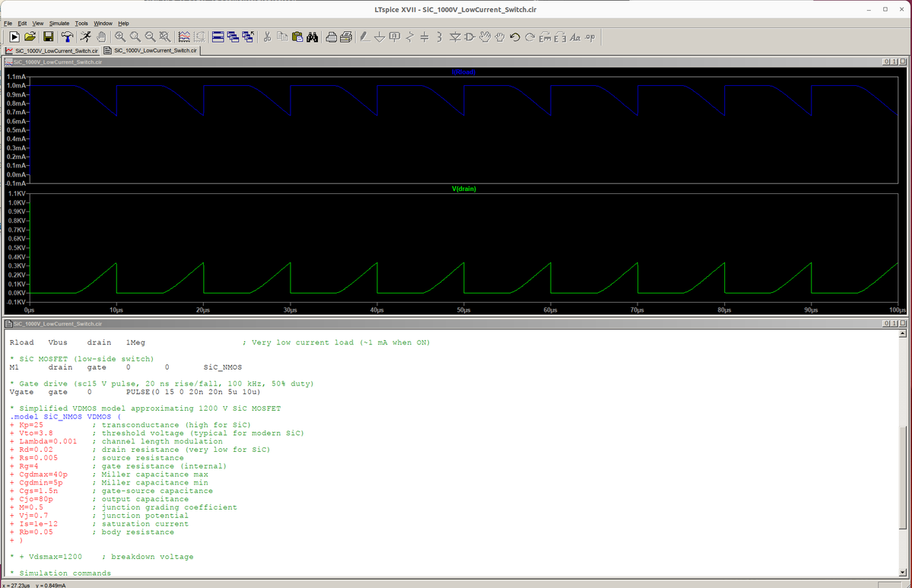Select the Label Net tool
912x588 pixels.
[x=395, y=37]
